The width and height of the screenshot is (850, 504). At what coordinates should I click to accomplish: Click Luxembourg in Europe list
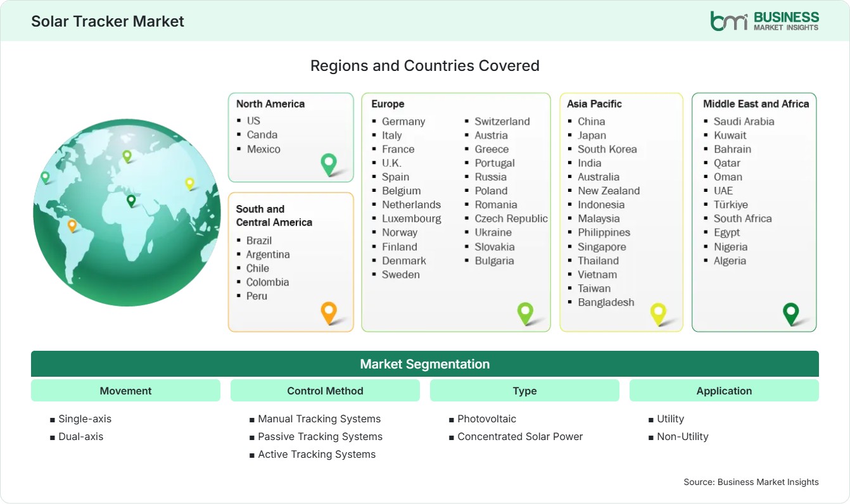point(412,218)
